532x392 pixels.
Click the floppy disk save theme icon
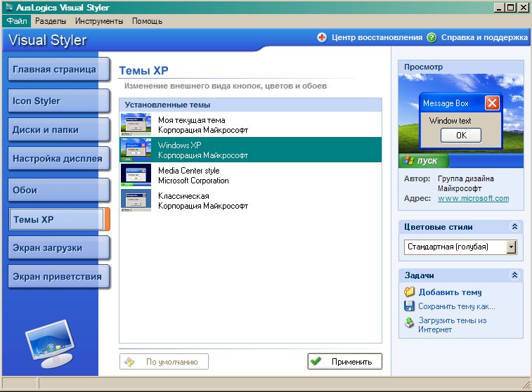[410, 306]
